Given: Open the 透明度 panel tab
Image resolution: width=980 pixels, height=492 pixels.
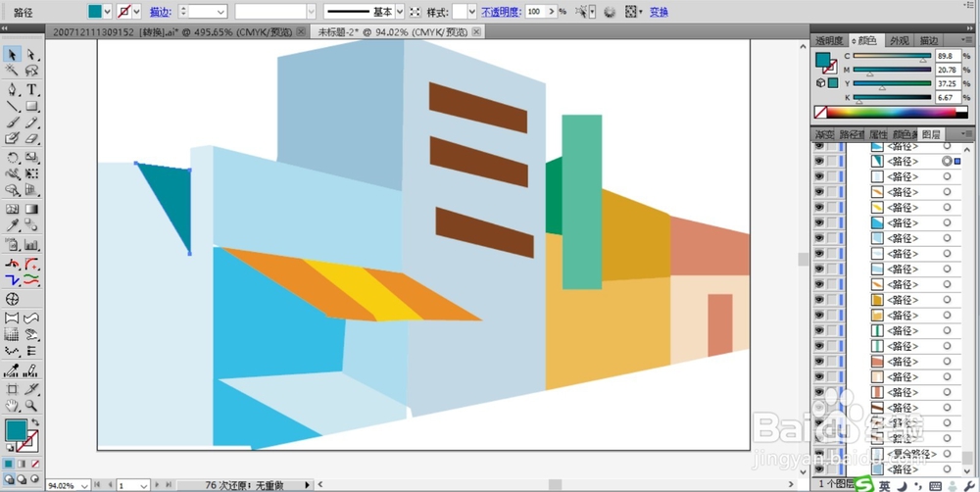Looking at the screenshot, I should click(829, 40).
